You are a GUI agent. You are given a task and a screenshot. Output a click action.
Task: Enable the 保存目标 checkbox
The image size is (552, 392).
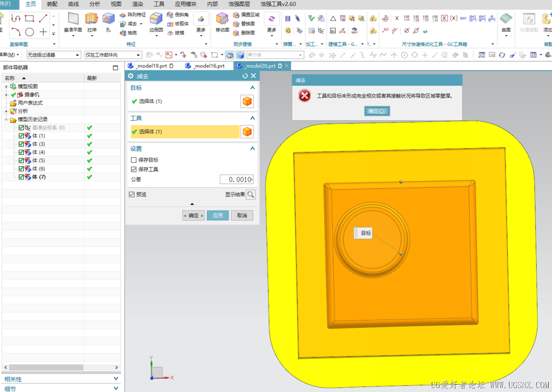click(134, 161)
